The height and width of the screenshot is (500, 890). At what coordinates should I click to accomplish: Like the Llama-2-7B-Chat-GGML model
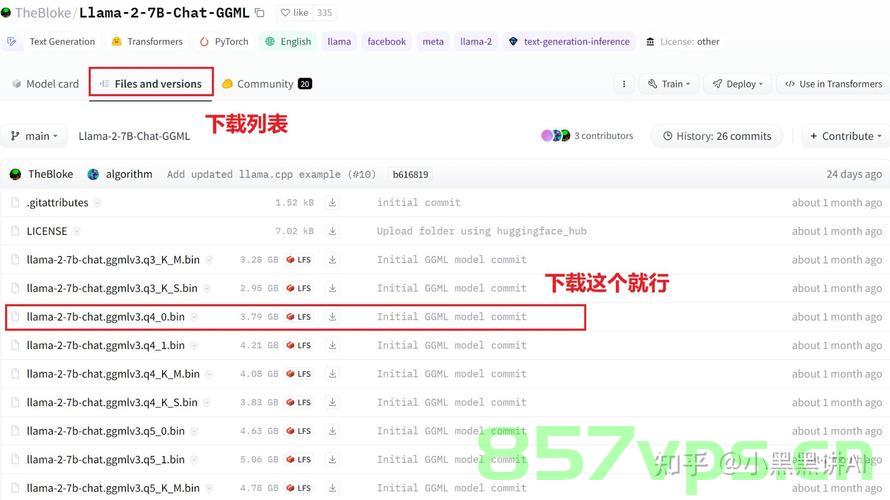[x=295, y=12]
